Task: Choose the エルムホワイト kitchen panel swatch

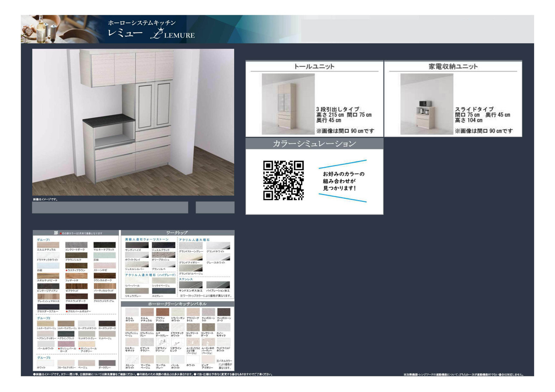Action: pos(132,312)
